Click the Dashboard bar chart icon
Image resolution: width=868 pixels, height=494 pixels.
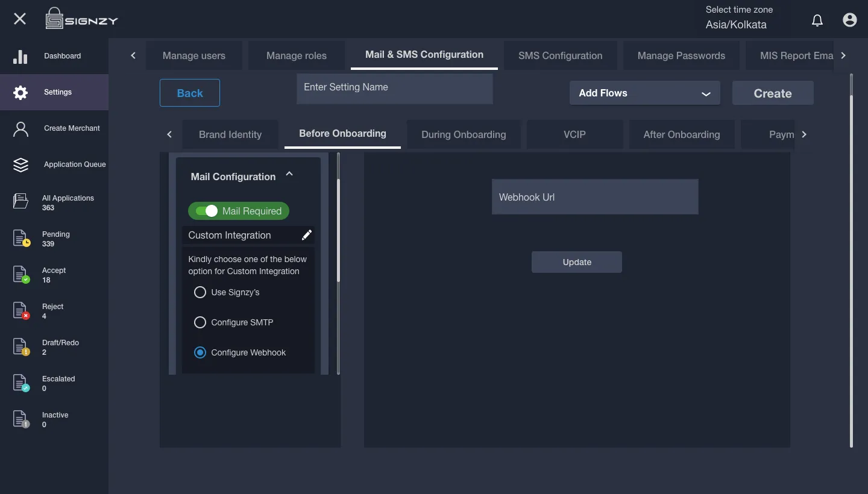20,56
